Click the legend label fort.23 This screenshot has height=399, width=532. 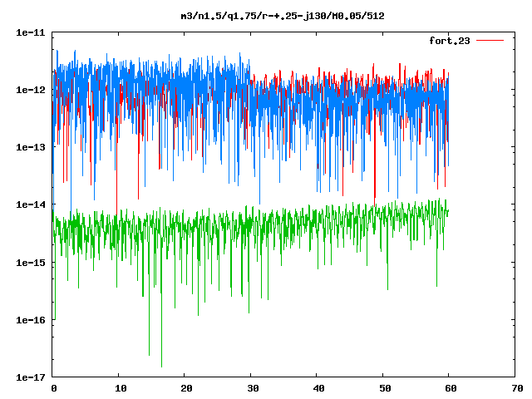(450, 41)
